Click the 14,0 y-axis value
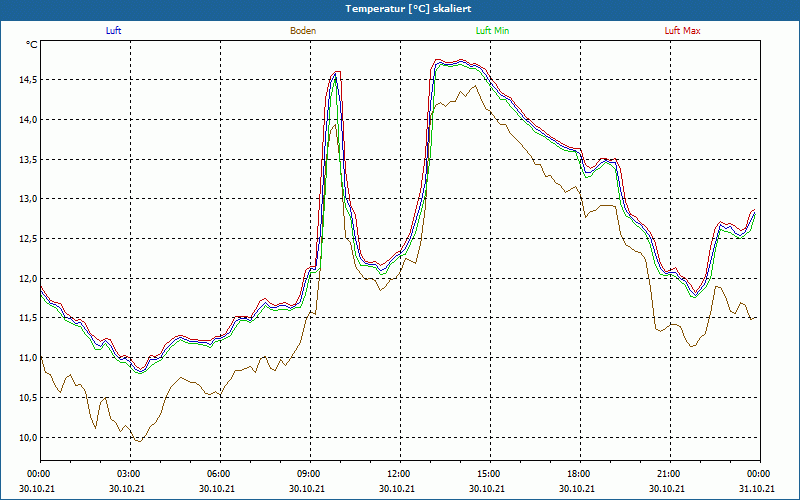The width and height of the screenshot is (800, 500). point(28,119)
